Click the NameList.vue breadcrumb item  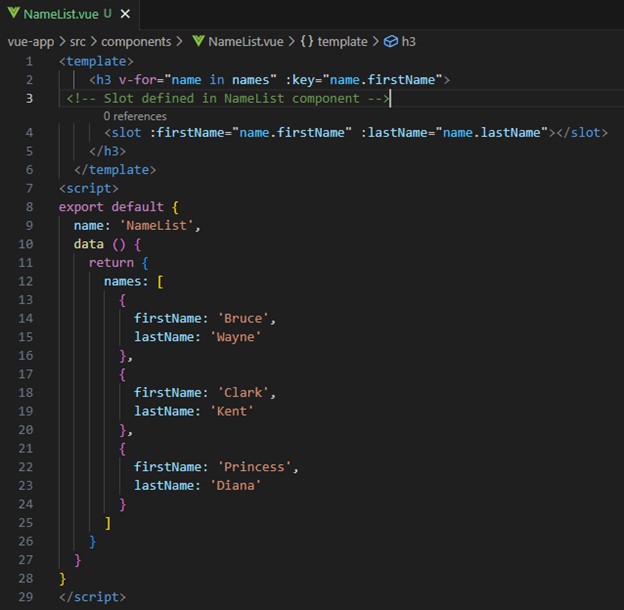pyautogui.click(x=246, y=41)
